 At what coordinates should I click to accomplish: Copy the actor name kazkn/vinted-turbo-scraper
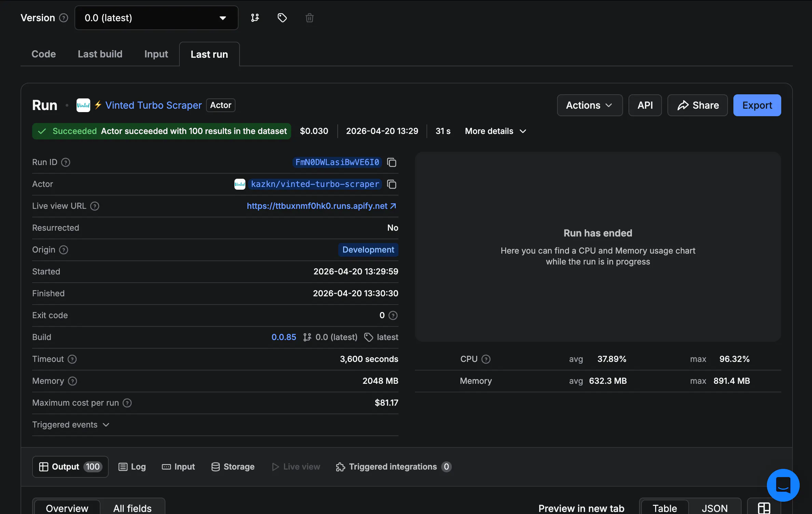click(x=392, y=184)
